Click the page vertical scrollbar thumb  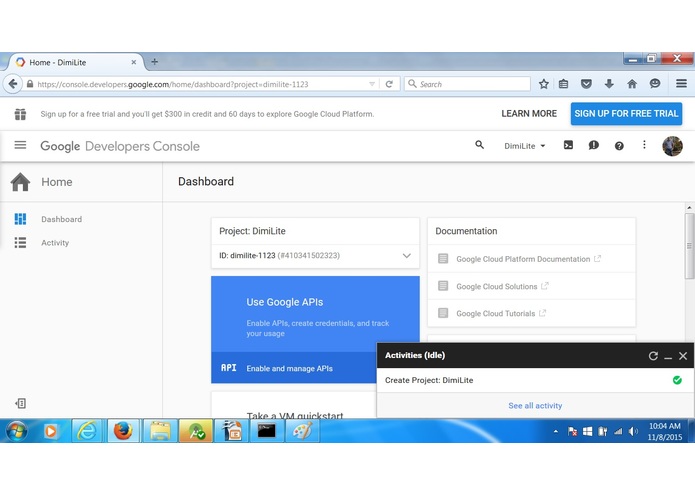[x=689, y=245]
